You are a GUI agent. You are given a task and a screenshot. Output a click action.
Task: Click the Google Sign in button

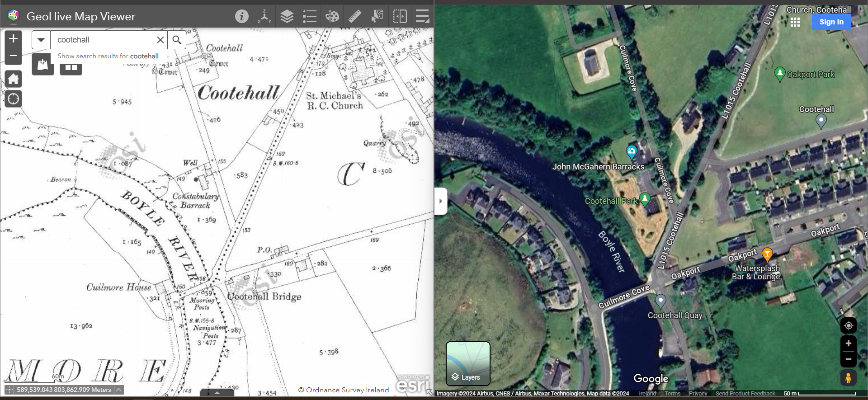(831, 22)
